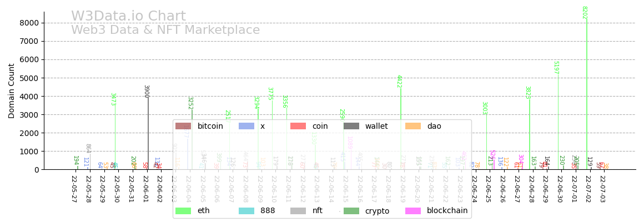Select the 5197 data label
Image resolution: width=644 pixels, height=222 pixels.
pos(556,68)
